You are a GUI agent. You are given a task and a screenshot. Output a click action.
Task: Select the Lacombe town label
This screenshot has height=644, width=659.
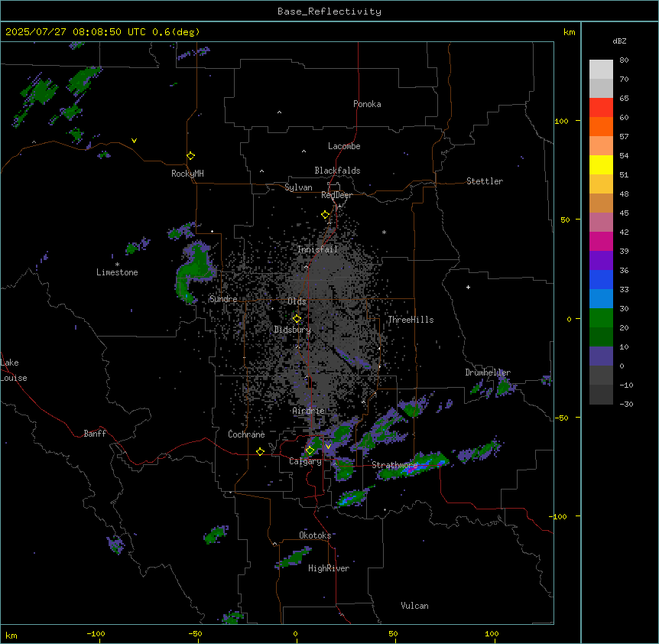point(344,146)
